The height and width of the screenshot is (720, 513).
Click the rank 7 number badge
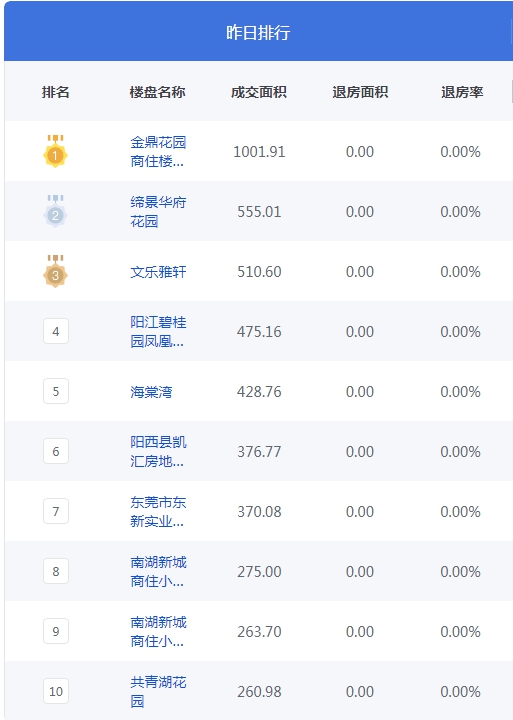[56, 511]
